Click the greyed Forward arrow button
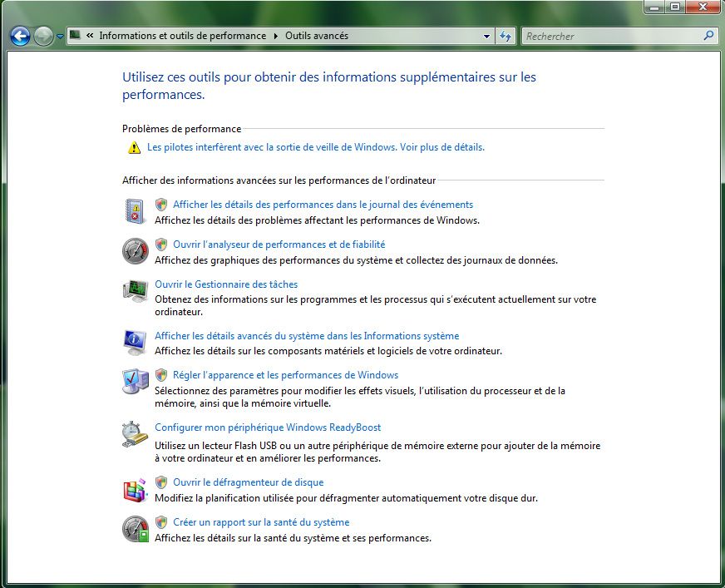This screenshot has height=588, width=725. point(43,36)
